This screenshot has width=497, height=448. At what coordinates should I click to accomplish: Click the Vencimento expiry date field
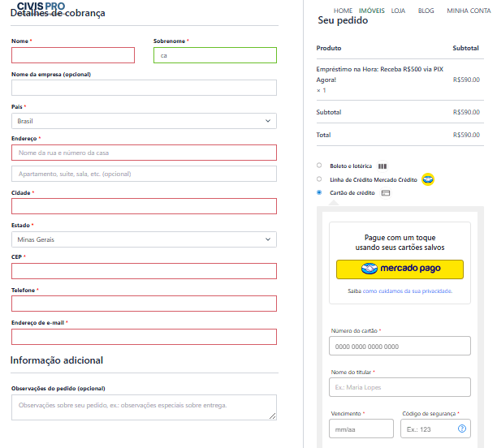click(x=361, y=429)
